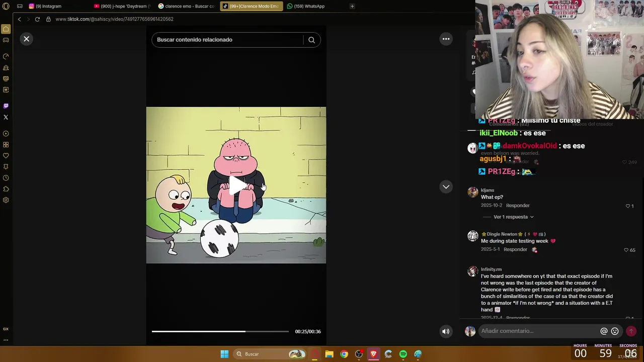The image size is (644, 362).
Task: Open the Opera GX main menu logo
Action: (6, 6)
